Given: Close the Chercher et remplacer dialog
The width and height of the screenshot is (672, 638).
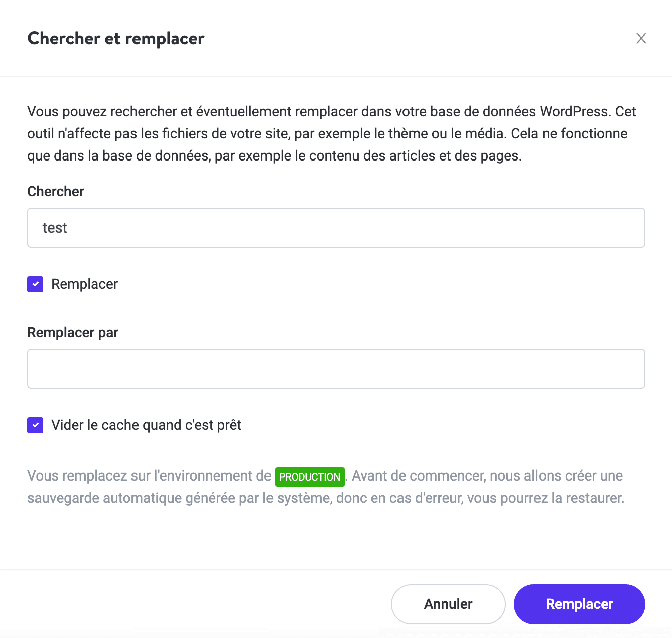Looking at the screenshot, I should (x=641, y=38).
